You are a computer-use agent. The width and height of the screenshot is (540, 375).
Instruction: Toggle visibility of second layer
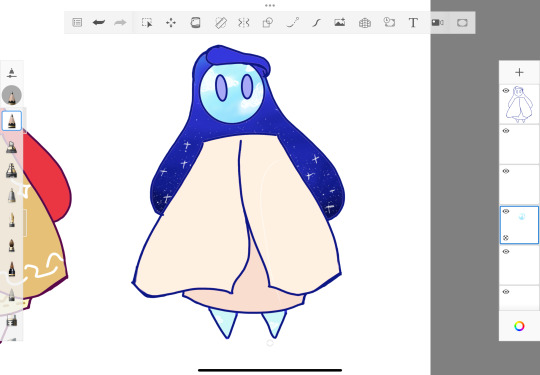coord(506,131)
